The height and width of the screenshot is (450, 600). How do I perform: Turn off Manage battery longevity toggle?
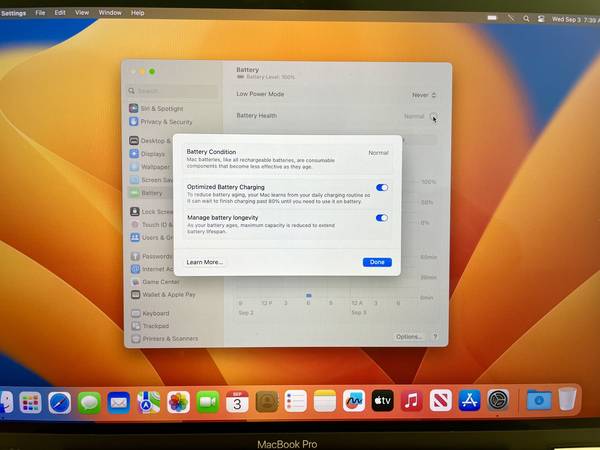(382, 217)
